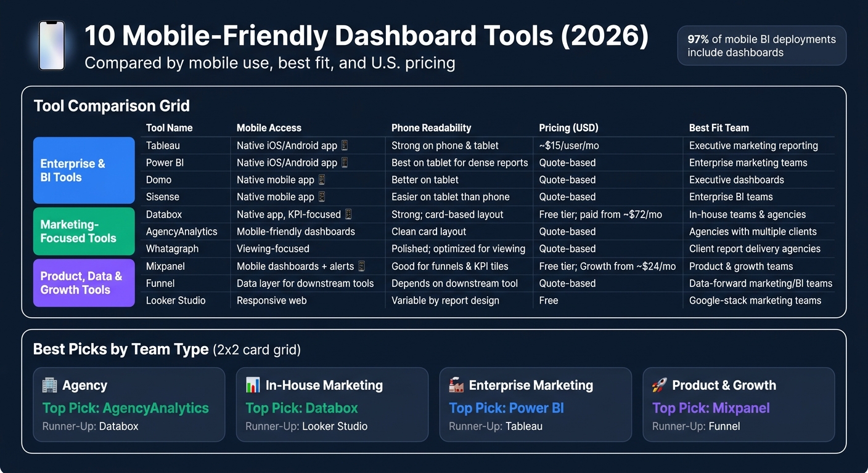Click the Looker Studio tool name cell
The width and height of the screenshot is (868, 473).
pyautogui.click(x=176, y=301)
